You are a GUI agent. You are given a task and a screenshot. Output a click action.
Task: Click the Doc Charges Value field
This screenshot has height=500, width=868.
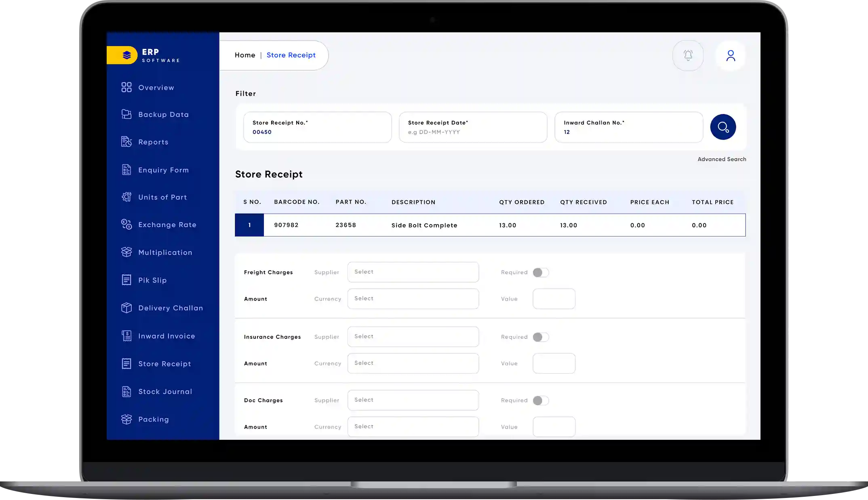[x=554, y=427]
